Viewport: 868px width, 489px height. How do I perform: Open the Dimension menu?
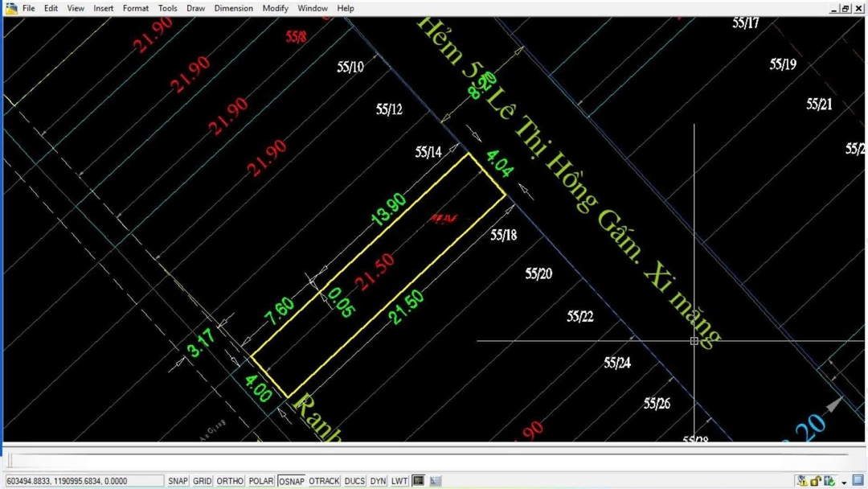click(233, 8)
